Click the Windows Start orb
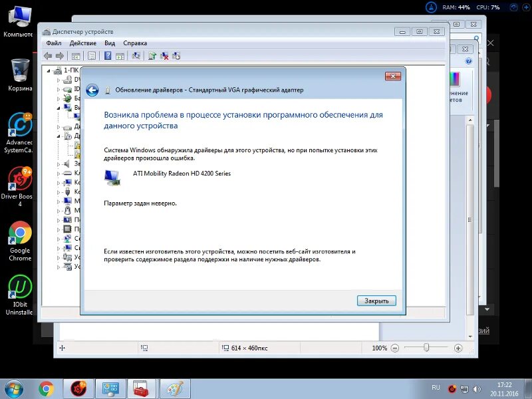Viewport: 532px width, 399px height. pyautogui.click(x=13, y=389)
